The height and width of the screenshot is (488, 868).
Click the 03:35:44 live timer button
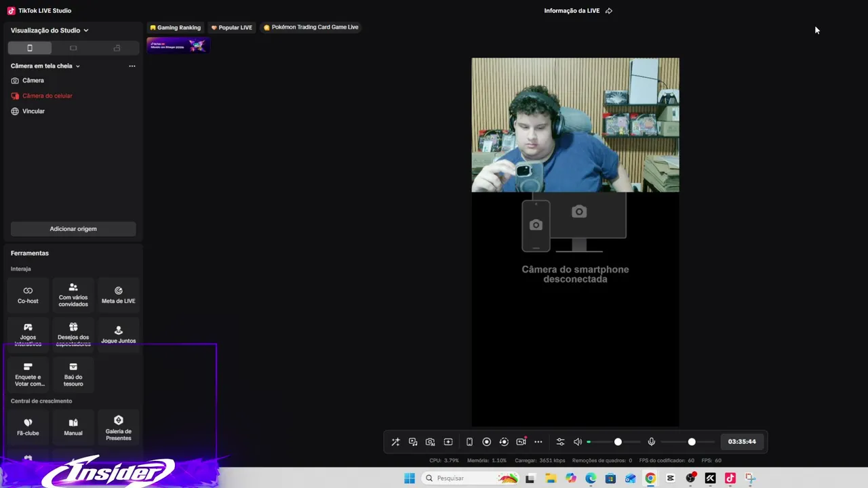742,442
